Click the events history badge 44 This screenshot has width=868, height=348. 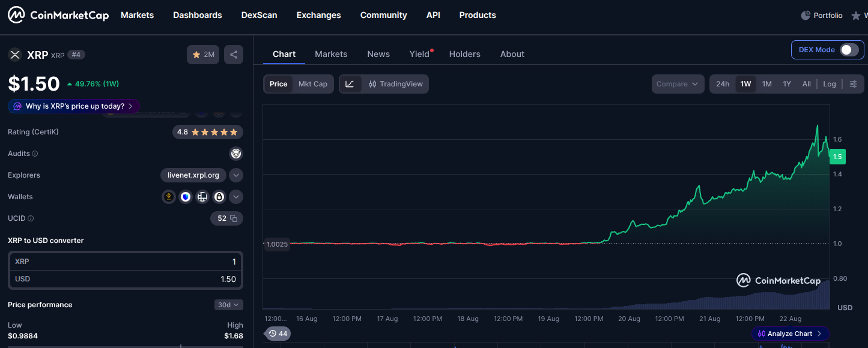pos(278,334)
